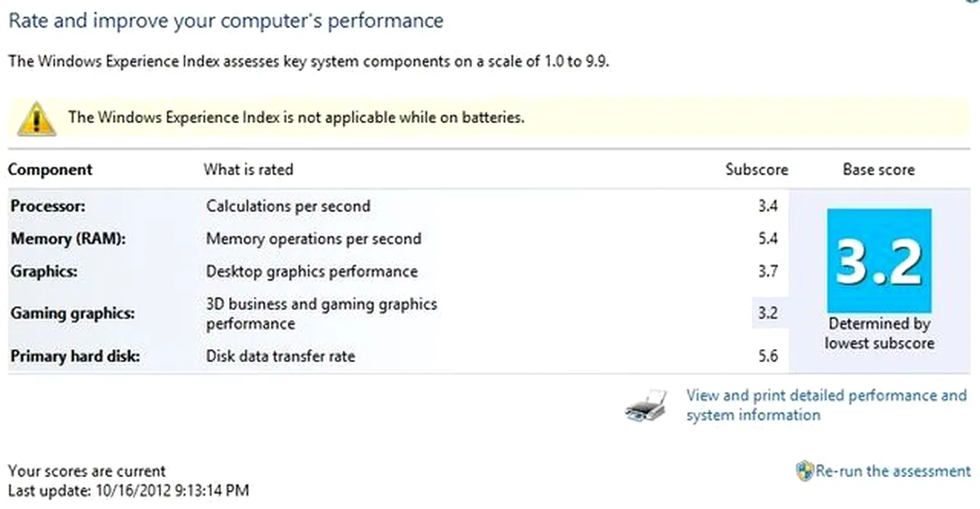980x509 pixels.
Task: Click the Graphics component label
Action: click(44, 272)
